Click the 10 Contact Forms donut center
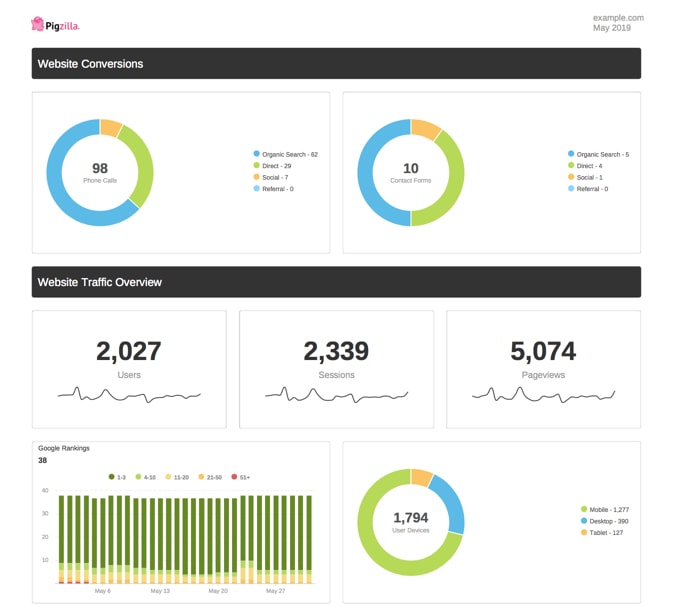This screenshot has height=607, width=674. (x=411, y=172)
